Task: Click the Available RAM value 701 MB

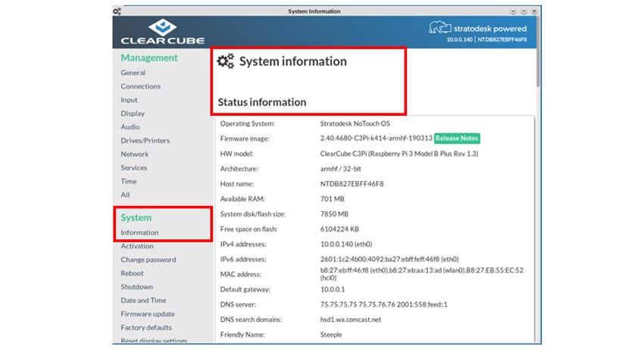Action: (x=332, y=199)
